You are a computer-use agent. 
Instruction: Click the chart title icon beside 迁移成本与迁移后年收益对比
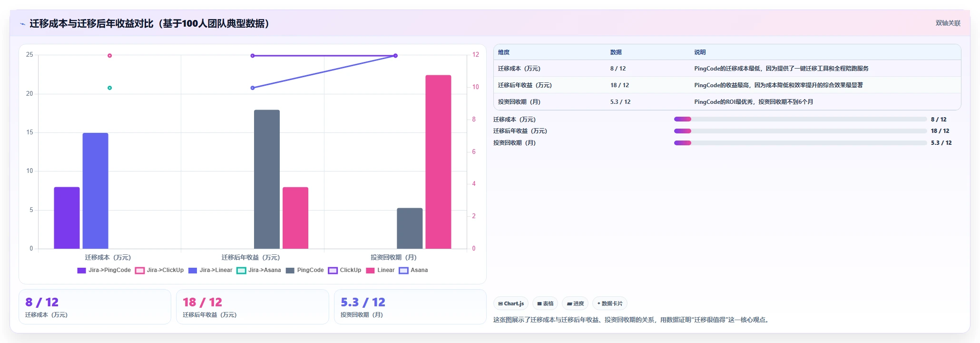(x=22, y=24)
